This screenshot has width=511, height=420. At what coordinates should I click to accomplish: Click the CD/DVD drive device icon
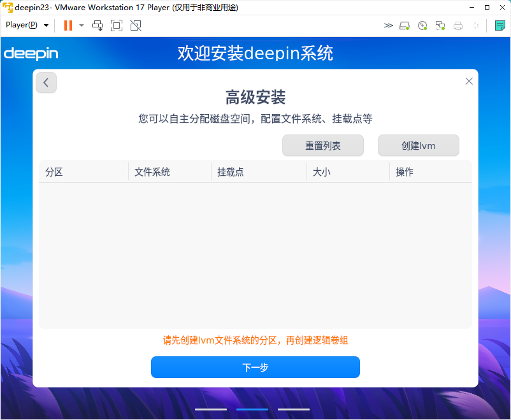coord(422,25)
